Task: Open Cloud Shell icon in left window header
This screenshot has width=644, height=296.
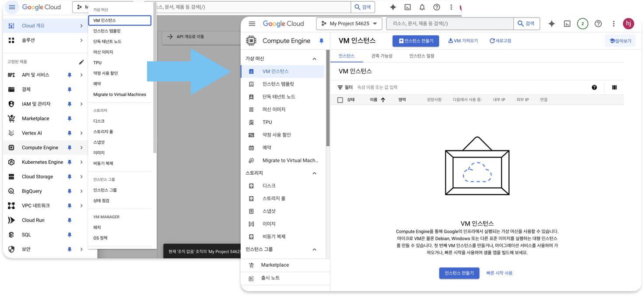Action: point(407,7)
